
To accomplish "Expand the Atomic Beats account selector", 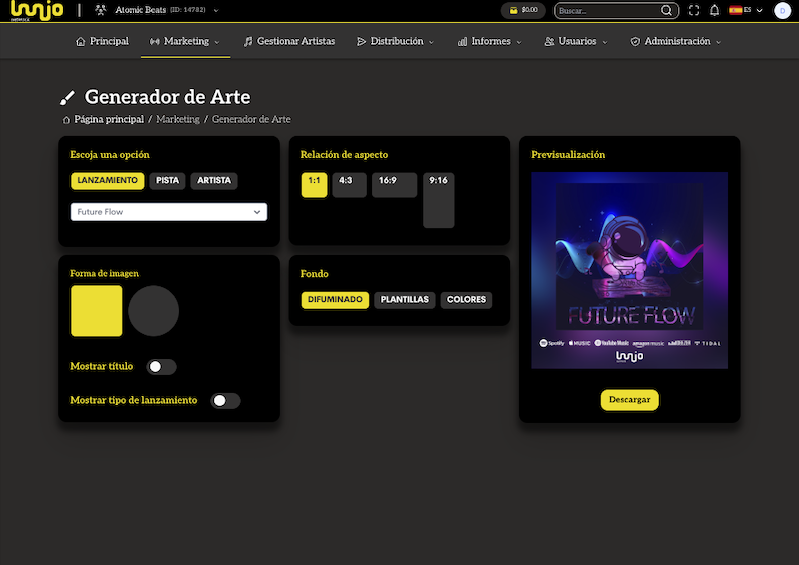I will 216,10.
